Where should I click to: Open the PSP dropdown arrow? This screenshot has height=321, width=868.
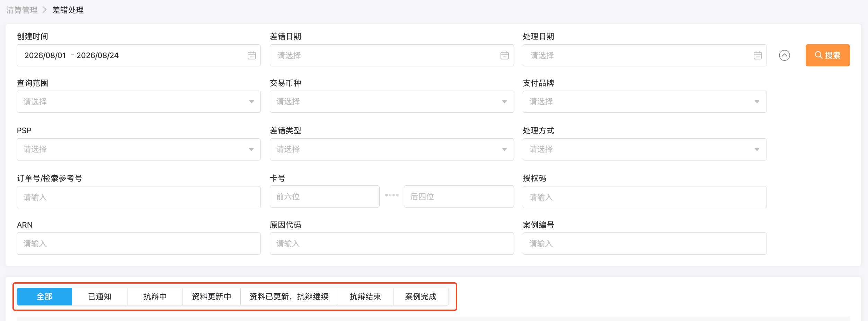251,149
